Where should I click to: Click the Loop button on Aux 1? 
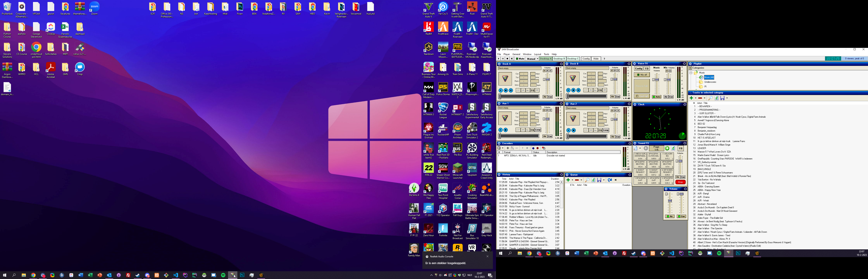(538, 130)
